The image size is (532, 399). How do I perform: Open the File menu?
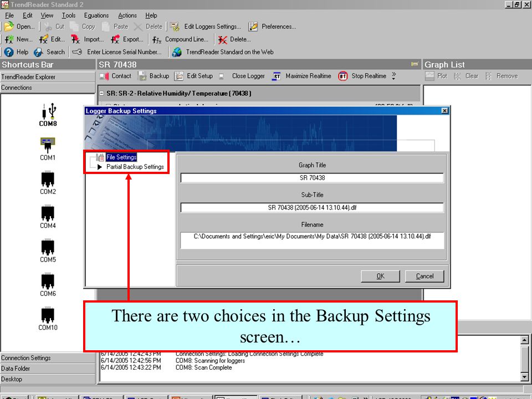coord(9,16)
